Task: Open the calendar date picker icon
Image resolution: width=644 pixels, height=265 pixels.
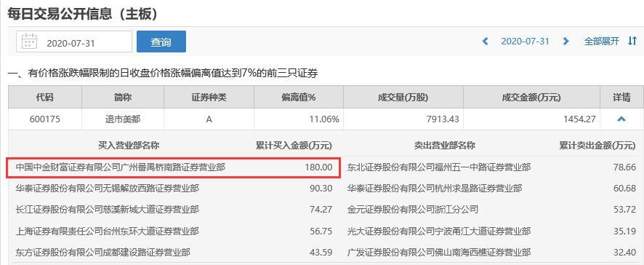Action: pos(29,41)
